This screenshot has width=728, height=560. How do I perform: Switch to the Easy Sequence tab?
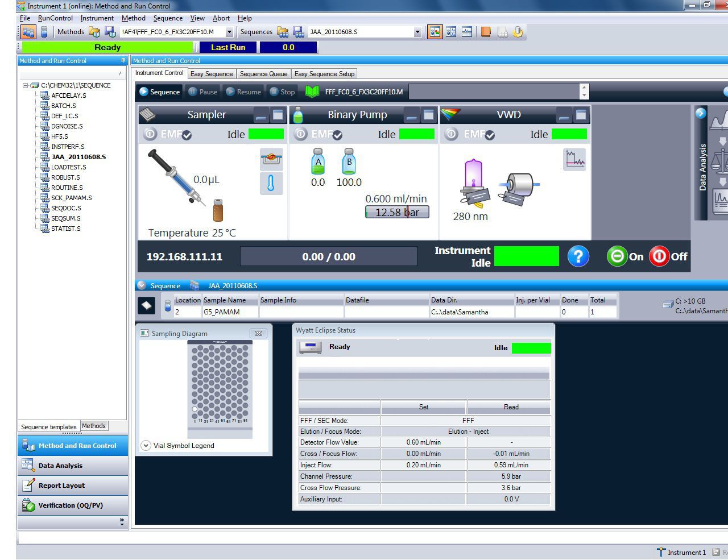[x=212, y=73]
